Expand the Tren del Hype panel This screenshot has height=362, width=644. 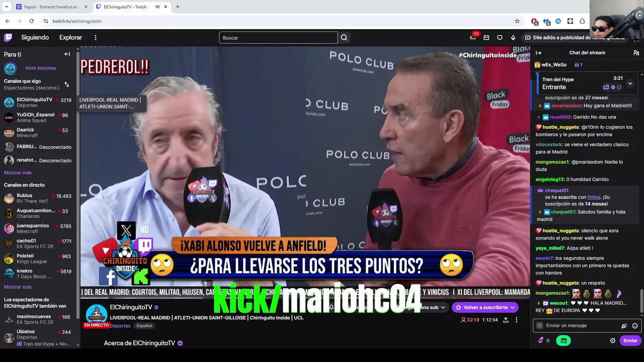(x=630, y=83)
